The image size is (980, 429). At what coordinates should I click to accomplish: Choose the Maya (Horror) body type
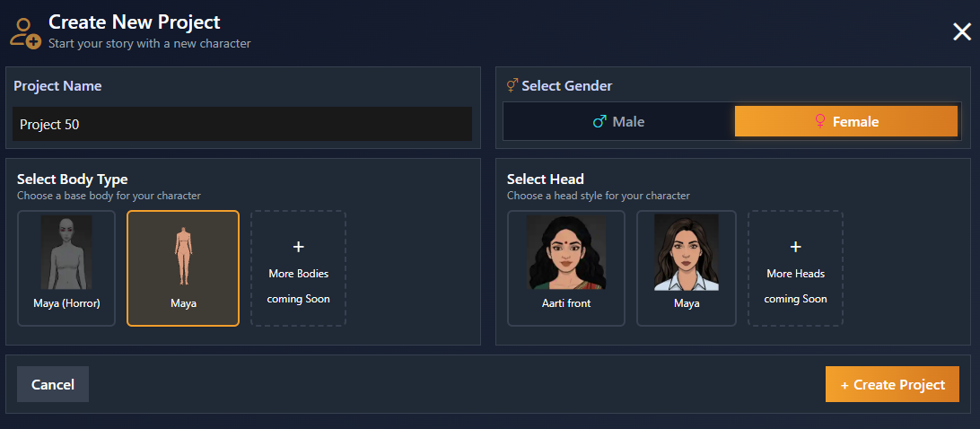(x=66, y=268)
